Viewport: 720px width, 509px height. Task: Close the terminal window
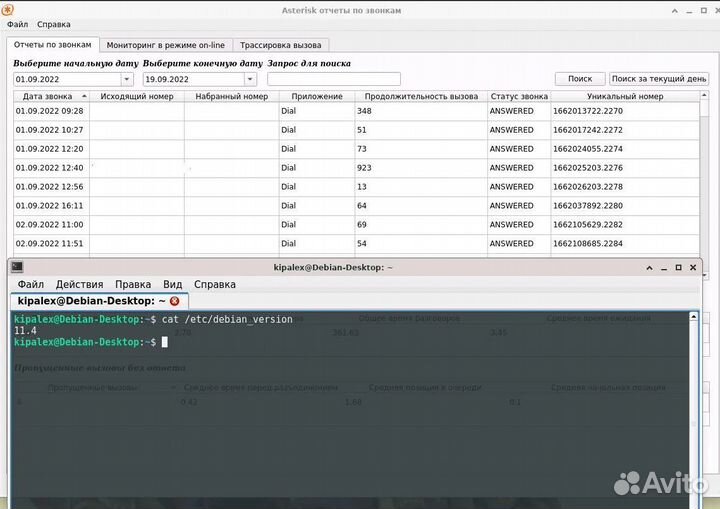click(x=693, y=267)
